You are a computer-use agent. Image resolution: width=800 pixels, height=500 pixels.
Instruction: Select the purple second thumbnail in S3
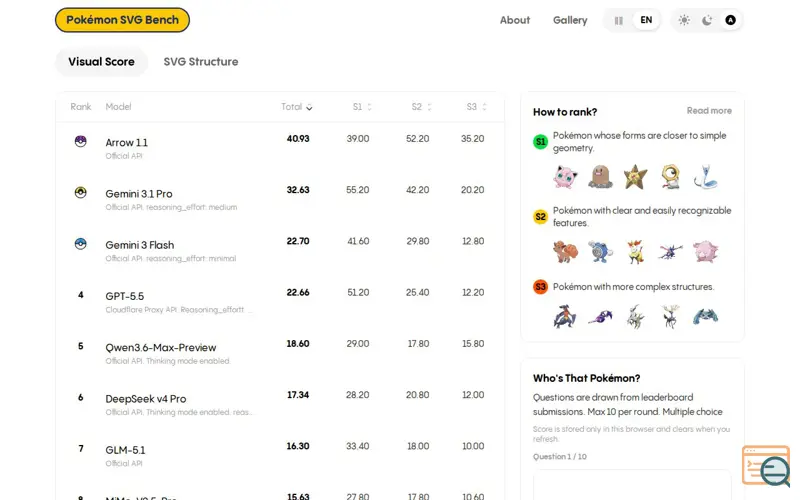coord(600,316)
